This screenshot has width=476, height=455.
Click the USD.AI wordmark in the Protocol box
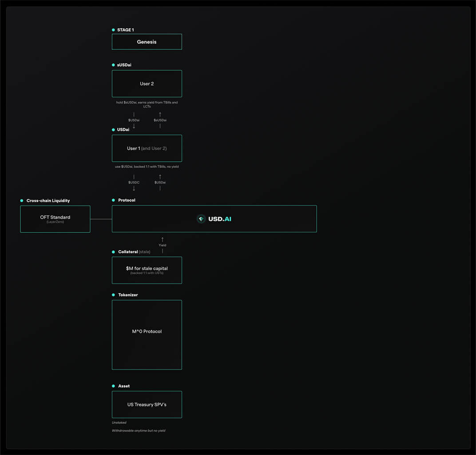(x=220, y=219)
